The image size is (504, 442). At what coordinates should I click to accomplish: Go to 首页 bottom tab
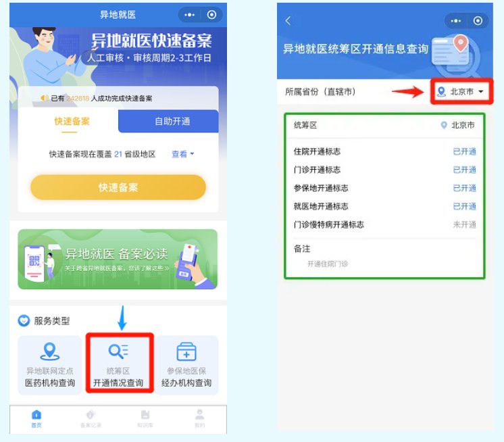coord(36,419)
